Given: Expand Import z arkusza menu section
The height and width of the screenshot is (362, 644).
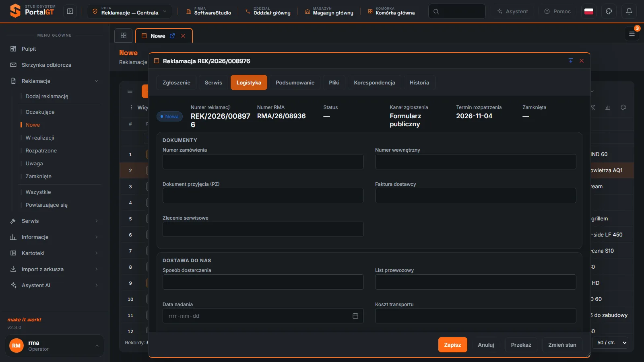Looking at the screenshot, I should (x=54, y=269).
